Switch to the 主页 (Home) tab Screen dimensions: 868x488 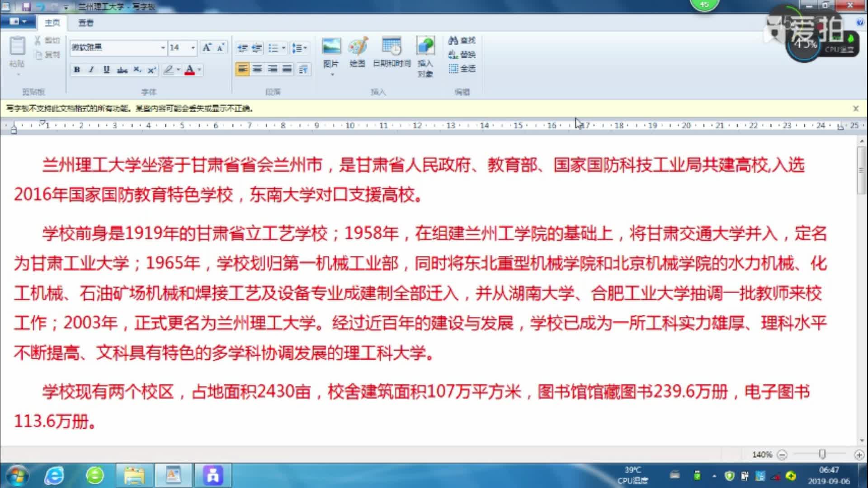point(52,23)
